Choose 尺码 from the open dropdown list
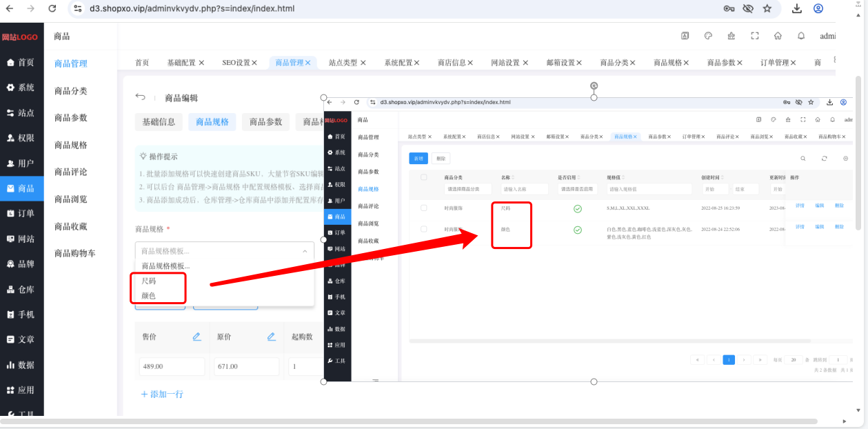The image size is (868, 429). 149,281
